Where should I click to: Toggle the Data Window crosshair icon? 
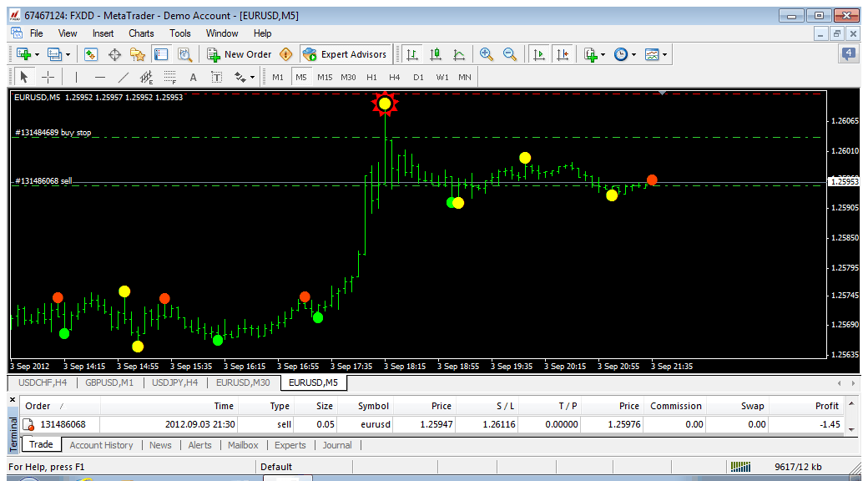(x=114, y=54)
